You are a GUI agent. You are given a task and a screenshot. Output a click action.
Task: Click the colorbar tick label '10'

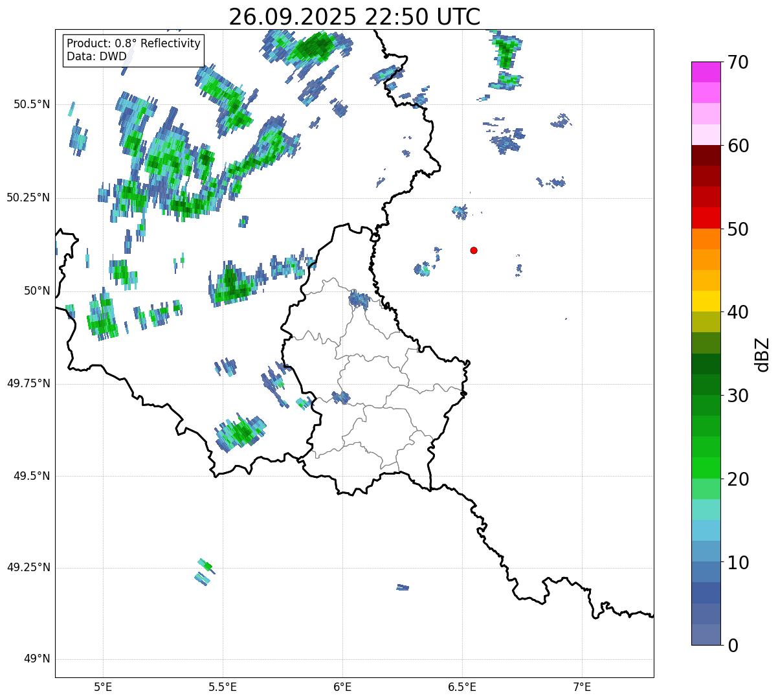tap(737, 562)
